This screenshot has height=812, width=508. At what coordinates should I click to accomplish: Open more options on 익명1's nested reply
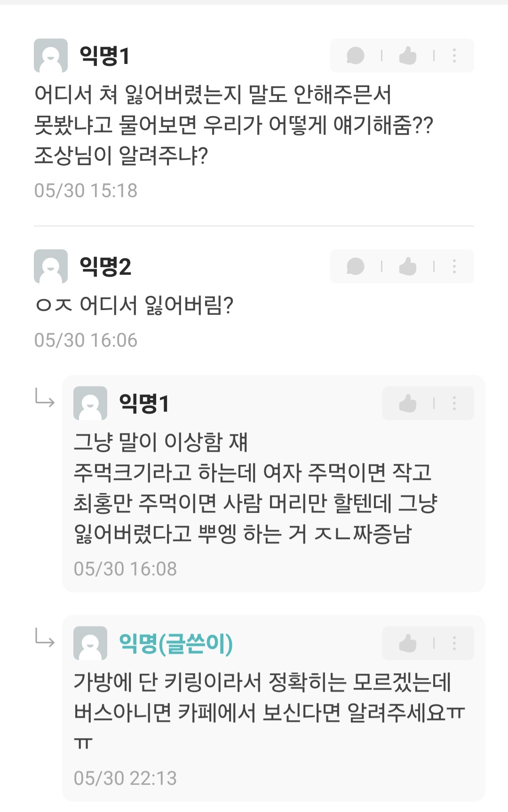tap(454, 403)
